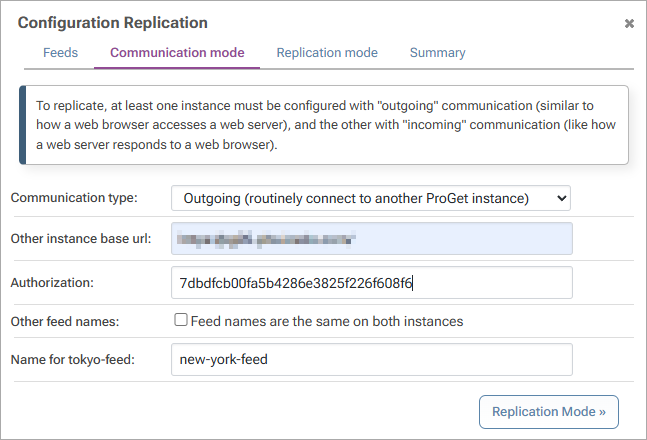Image resolution: width=647 pixels, height=440 pixels.
Task: Click the Authorization label
Action: [52, 283]
